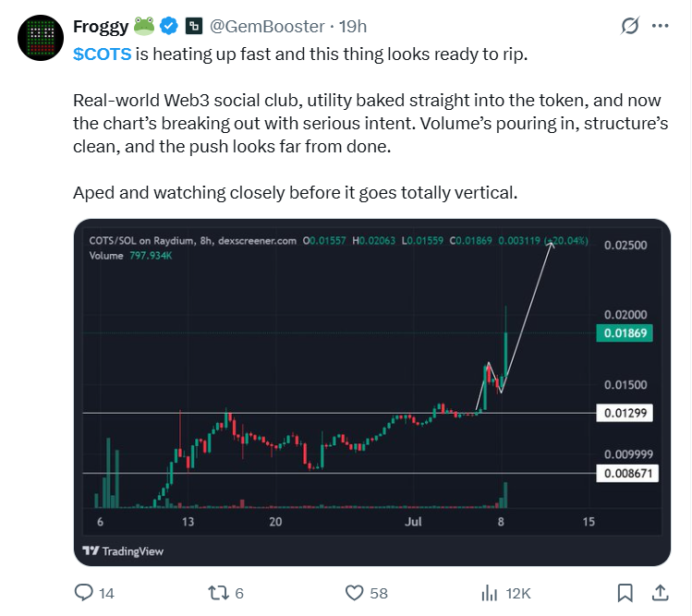Click the 19h timestamp
The width and height of the screenshot is (692, 616).
(x=353, y=27)
